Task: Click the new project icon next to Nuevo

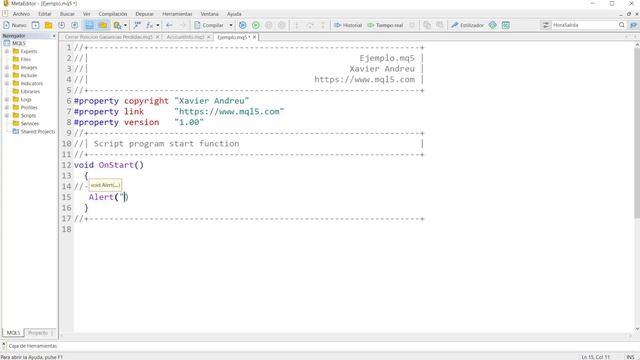Action: [36, 25]
